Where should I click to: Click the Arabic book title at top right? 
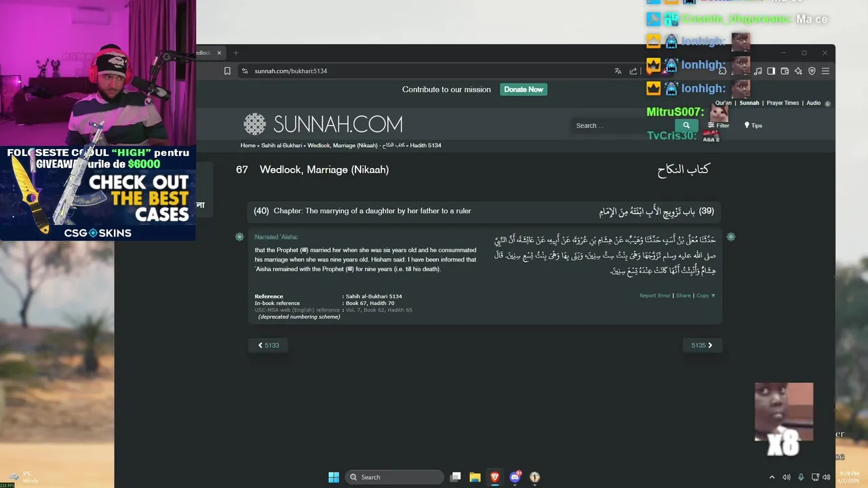coord(683,169)
